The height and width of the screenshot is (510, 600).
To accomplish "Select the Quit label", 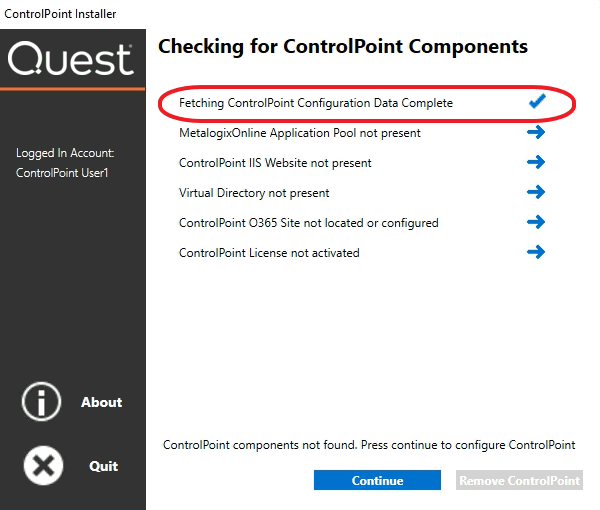I will click(x=103, y=466).
